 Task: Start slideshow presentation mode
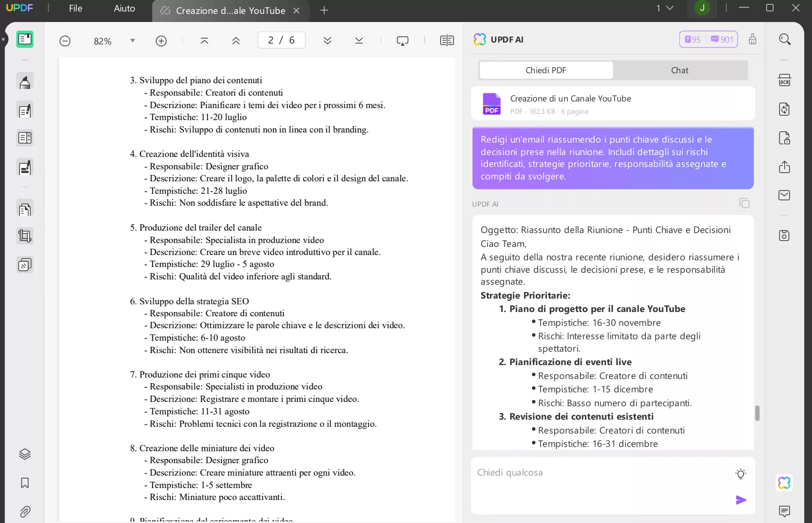[403, 41]
